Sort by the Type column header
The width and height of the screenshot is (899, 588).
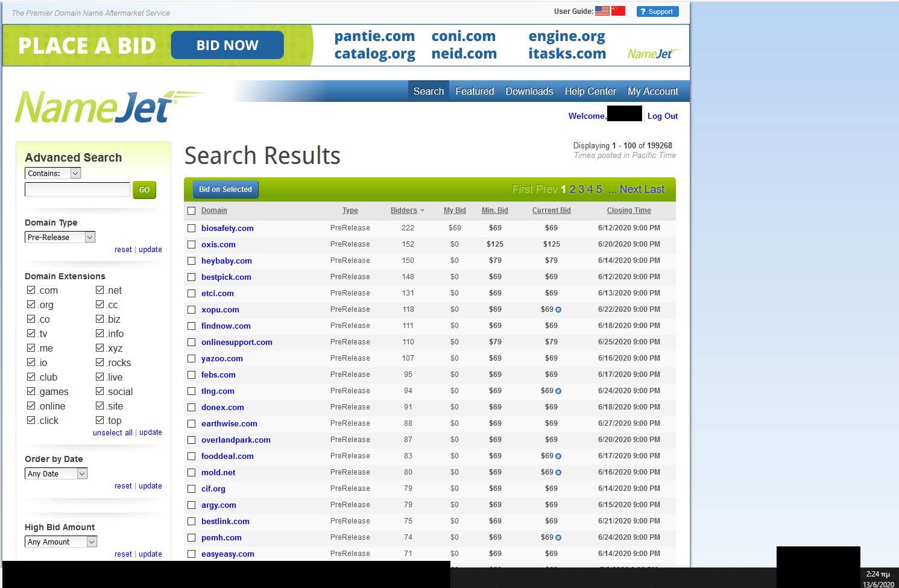pos(350,210)
